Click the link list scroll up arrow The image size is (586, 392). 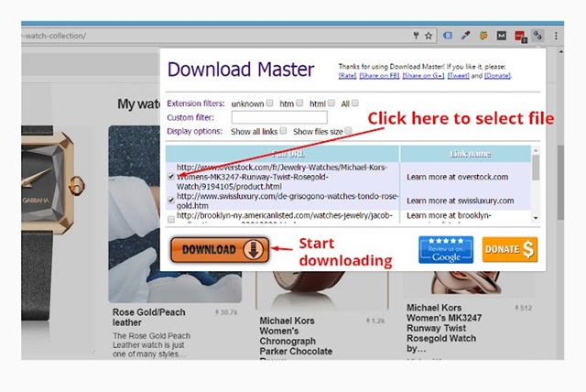point(536,150)
